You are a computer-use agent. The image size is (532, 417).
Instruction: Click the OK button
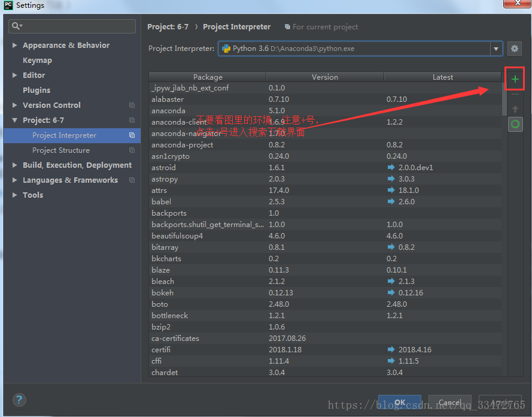tap(400, 403)
